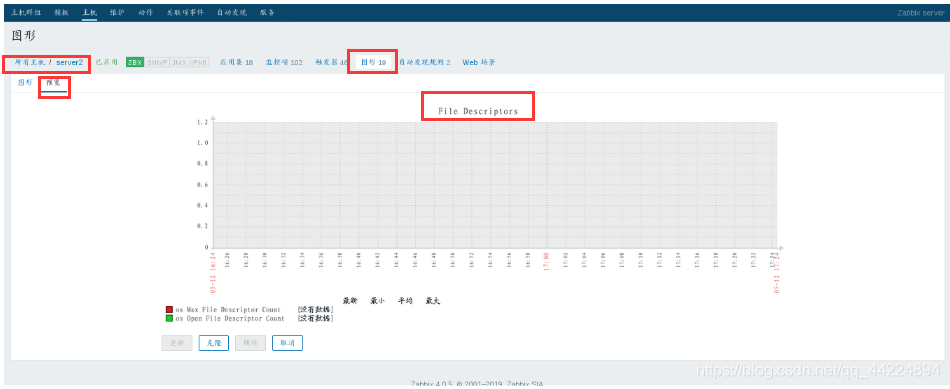The width and height of the screenshot is (950, 389).
Task: Click the 最小 legend column header
Action: tap(377, 301)
